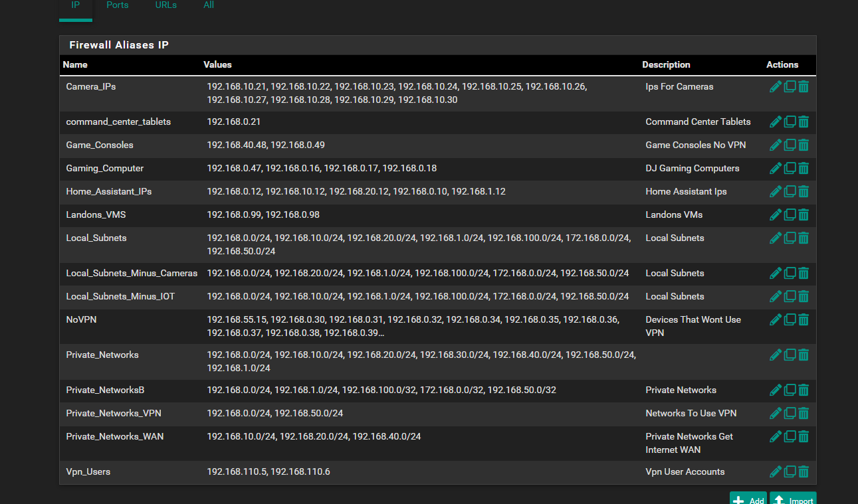858x504 pixels.
Task: Delete the command_center_tablets alias
Action: [804, 122]
